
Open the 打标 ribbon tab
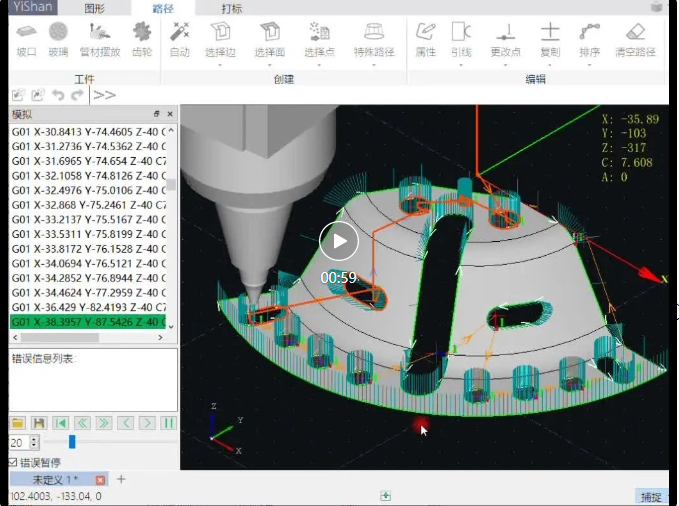[x=231, y=8]
